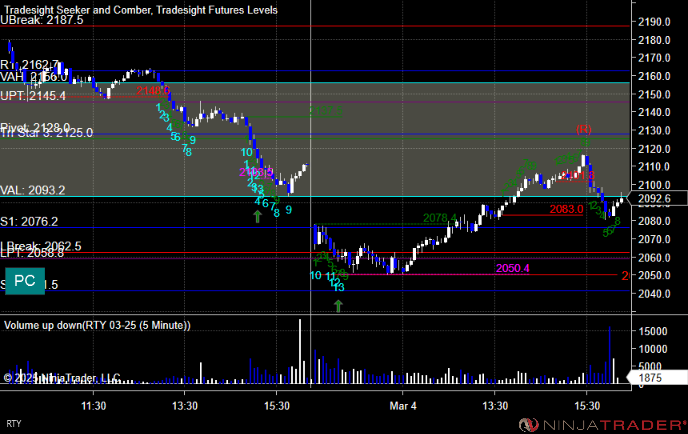Click the © 2025 NinjaTrader, LLC copyright text
The image size is (688, 434).
62,378
